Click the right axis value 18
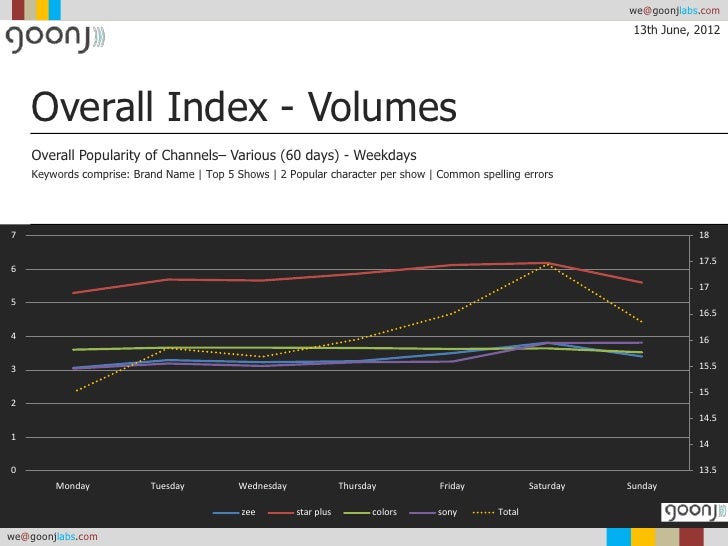Viewport: 728px width, 546px height. tap(704, 235)
